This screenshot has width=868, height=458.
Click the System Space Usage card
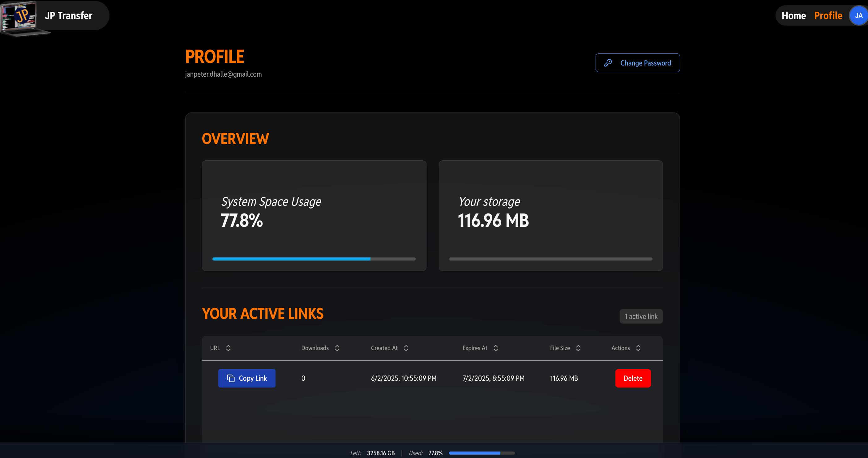[x=314, y=215]
